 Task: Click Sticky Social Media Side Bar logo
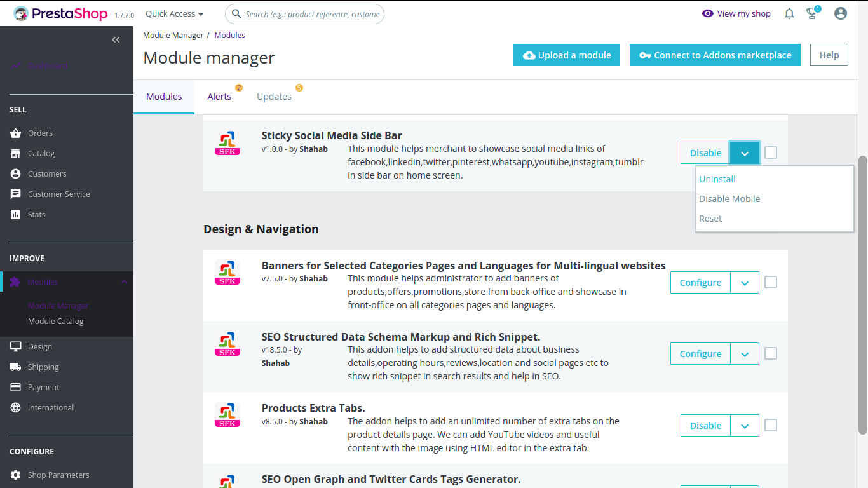(227, 143)
